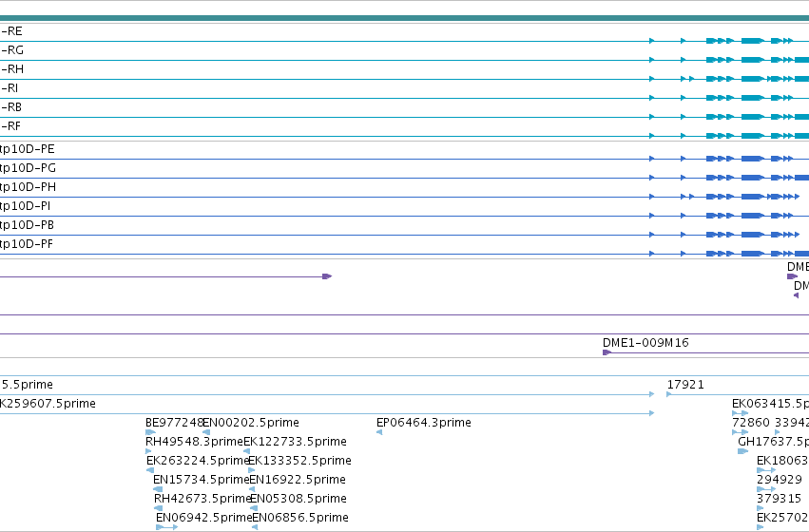
Task: Select RH49548.3prime EST label
Action: click(x=194, y=442)
